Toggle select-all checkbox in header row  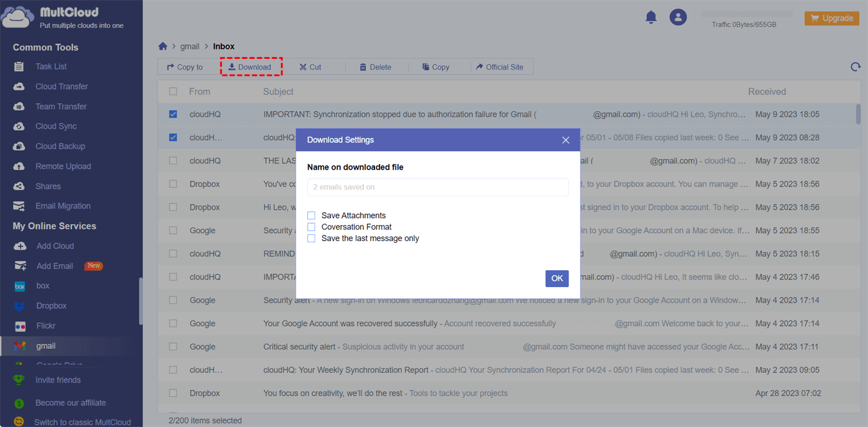[x=173, y=92]
